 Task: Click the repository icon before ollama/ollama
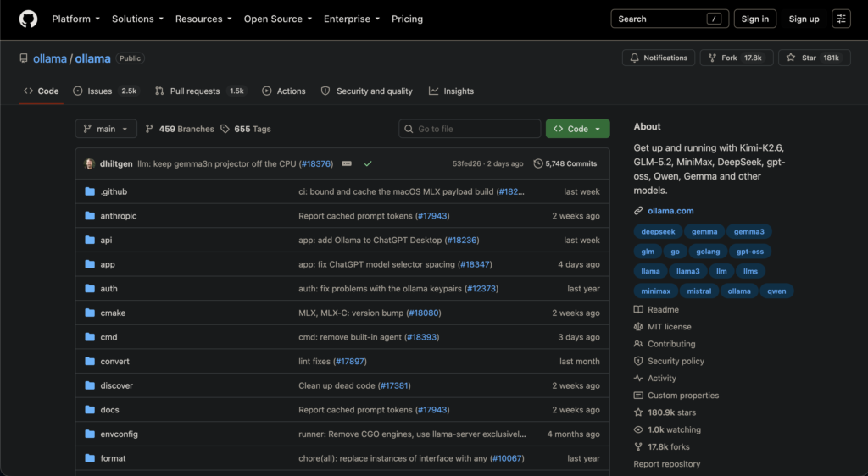[x=23, y=58]
